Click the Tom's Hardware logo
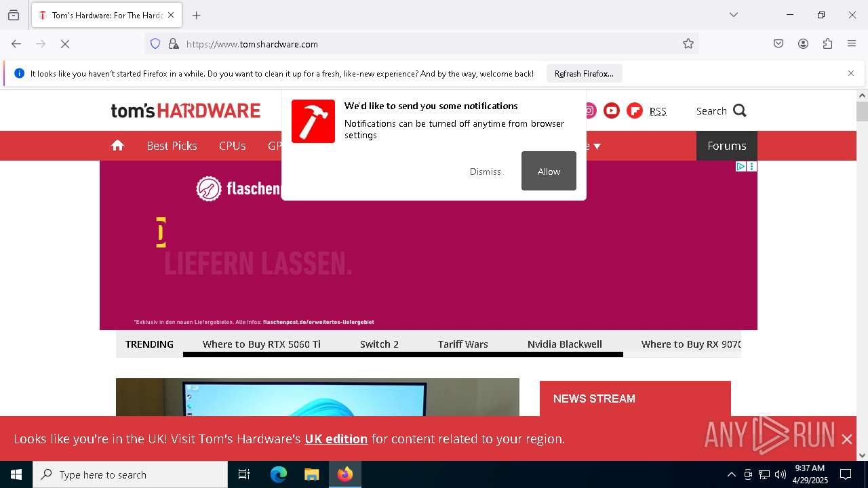This screenshot has height=488, width=868. 186,110
